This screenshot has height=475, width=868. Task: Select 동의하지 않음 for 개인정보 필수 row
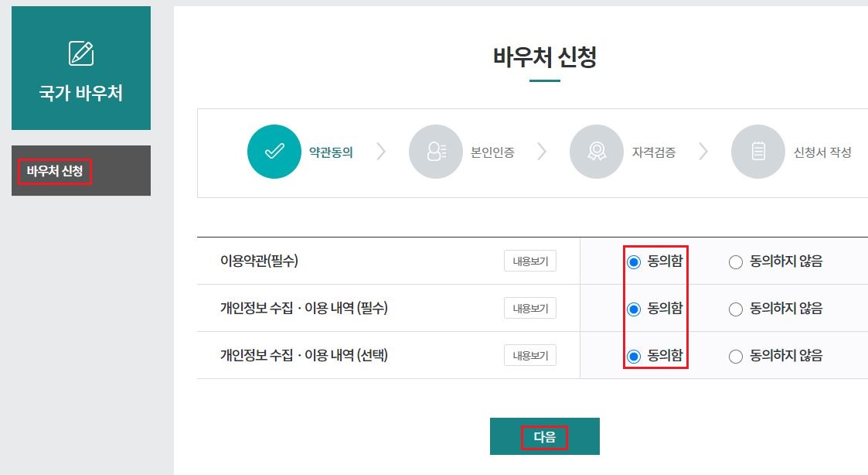735,308
